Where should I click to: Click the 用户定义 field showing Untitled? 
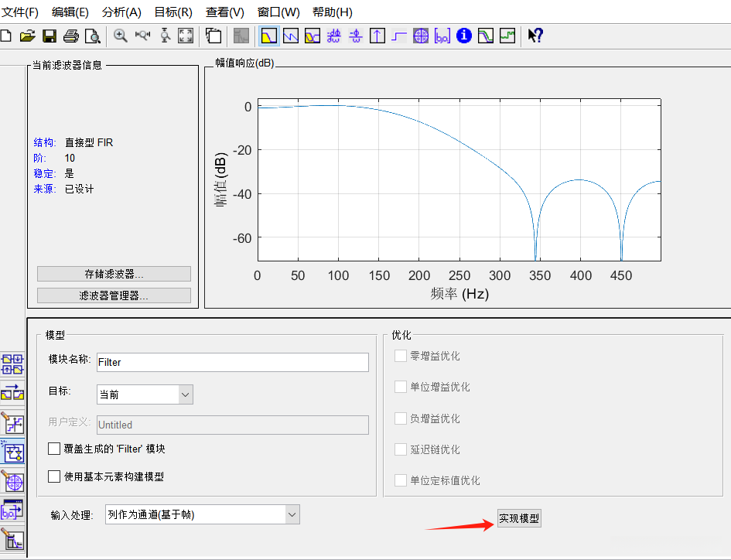coord(233,425)
